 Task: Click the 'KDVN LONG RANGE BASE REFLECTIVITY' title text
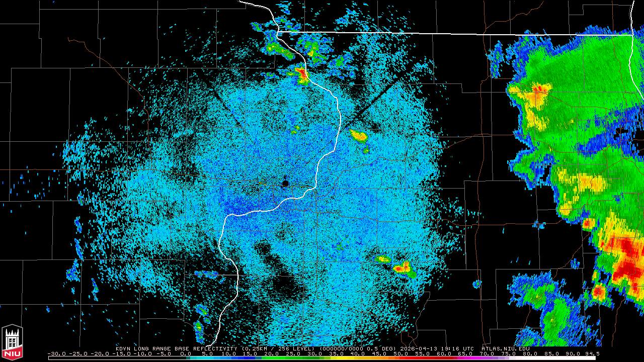176,348
